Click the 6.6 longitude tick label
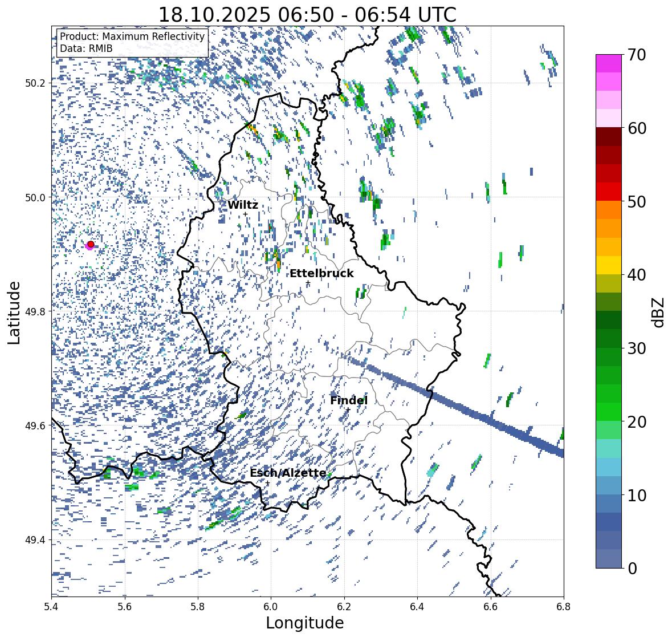Image resolution: width=672 pixels, height=637 pixels. coord(491,607)
